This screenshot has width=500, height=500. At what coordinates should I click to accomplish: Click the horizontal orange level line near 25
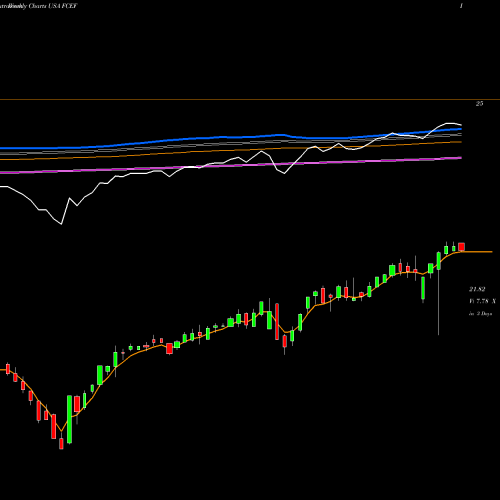pos(250,99)
